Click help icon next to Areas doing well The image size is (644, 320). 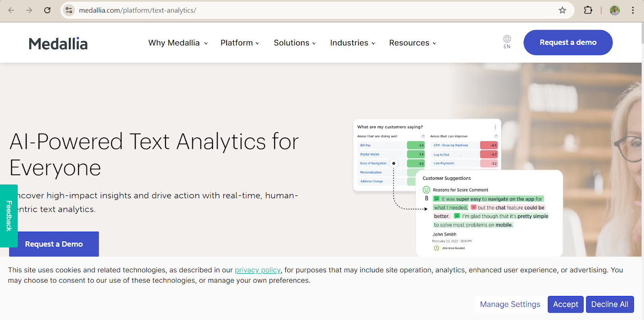[423, 136]
